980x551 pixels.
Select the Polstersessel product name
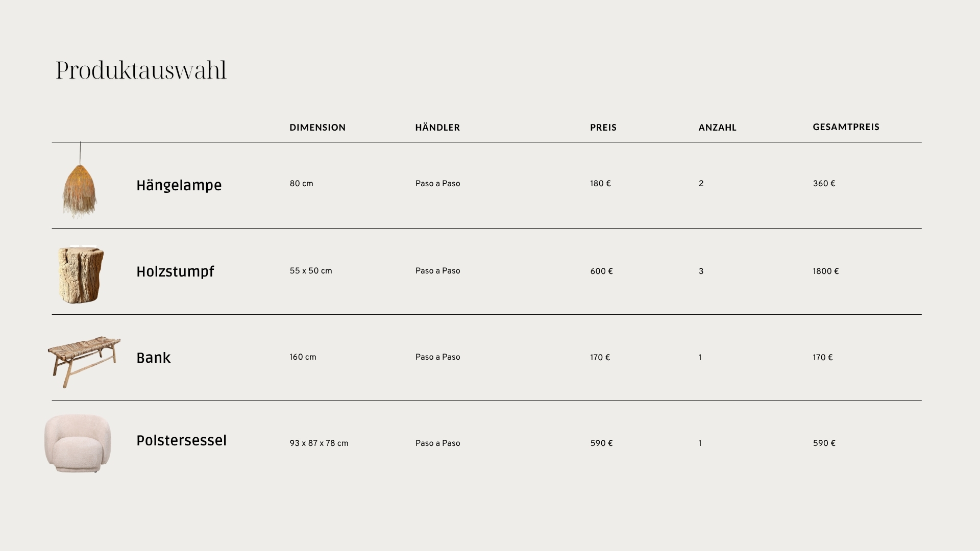[x=181, y=441]
